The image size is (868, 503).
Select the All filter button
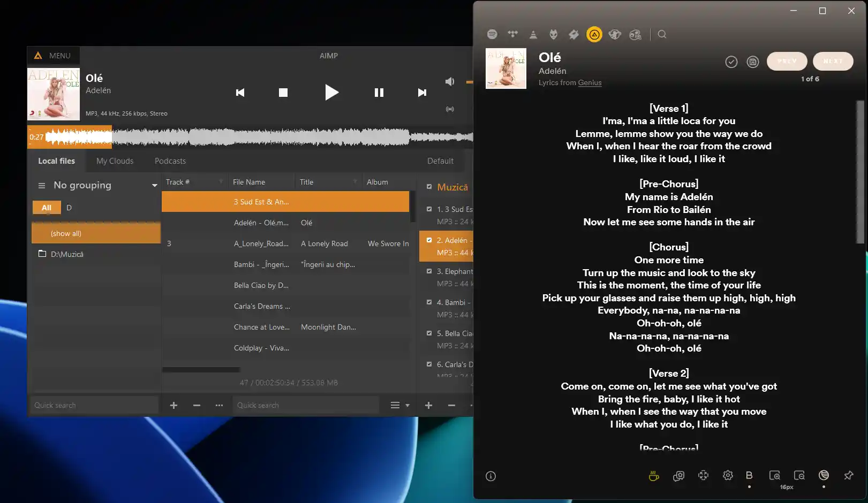47,208
